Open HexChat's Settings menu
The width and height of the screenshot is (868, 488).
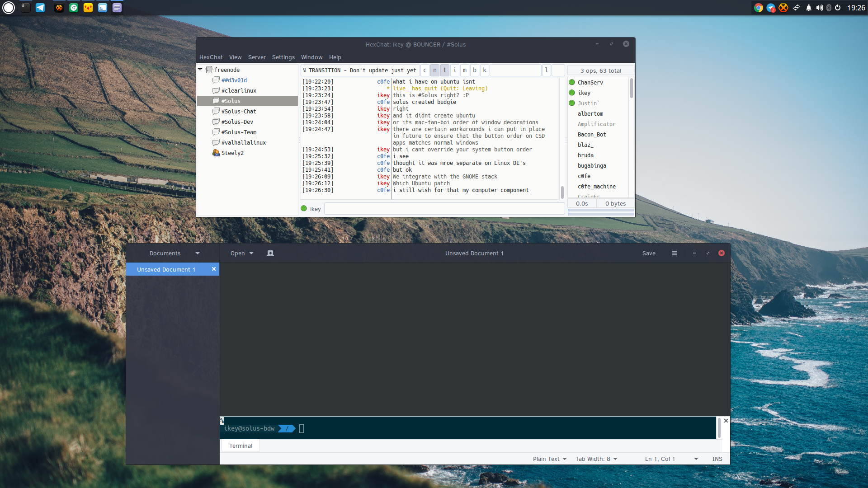(283, 57)
